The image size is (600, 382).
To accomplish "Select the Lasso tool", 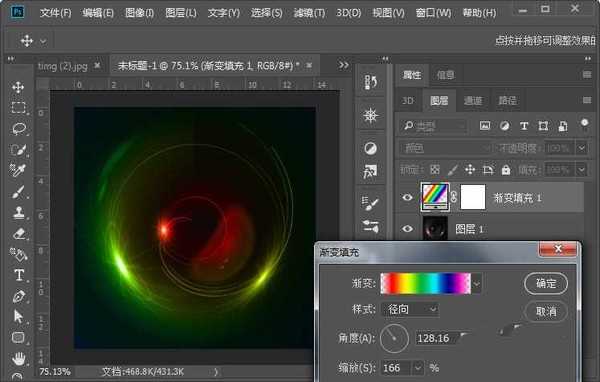I will [18, 129].
